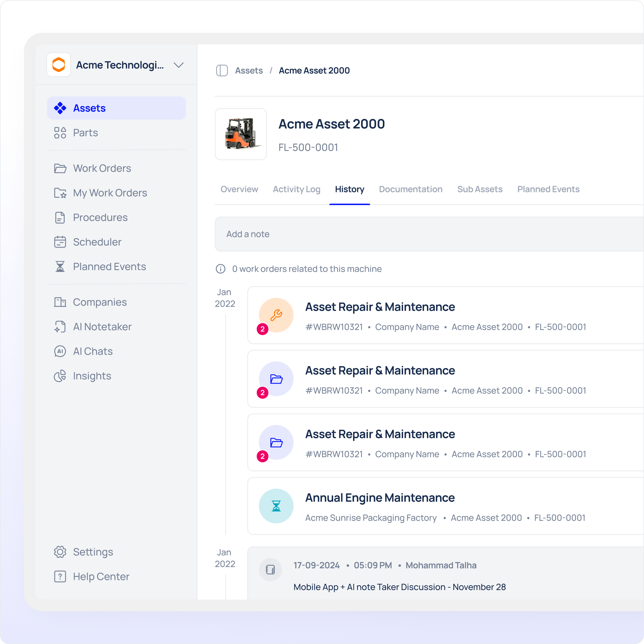This screenshot has height=644, width=644.
Task: Expand the Acme Technologies workspace dropdown
Action: pos(179,65)
